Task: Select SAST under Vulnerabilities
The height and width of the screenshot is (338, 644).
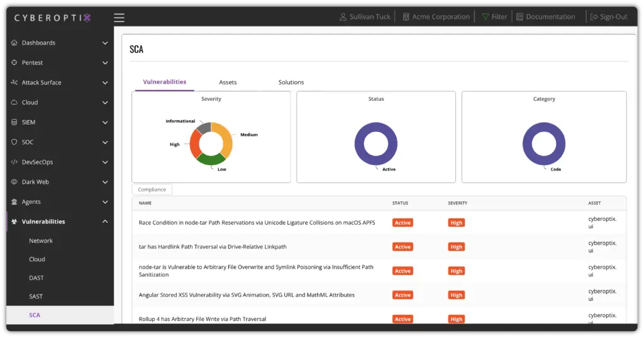Action: (36, 296)
